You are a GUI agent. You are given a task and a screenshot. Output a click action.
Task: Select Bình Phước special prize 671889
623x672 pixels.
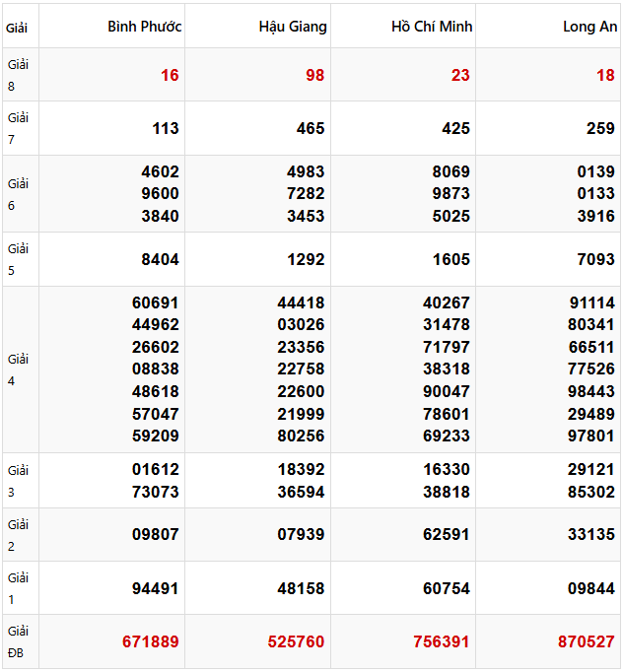(x=151, y=641)
